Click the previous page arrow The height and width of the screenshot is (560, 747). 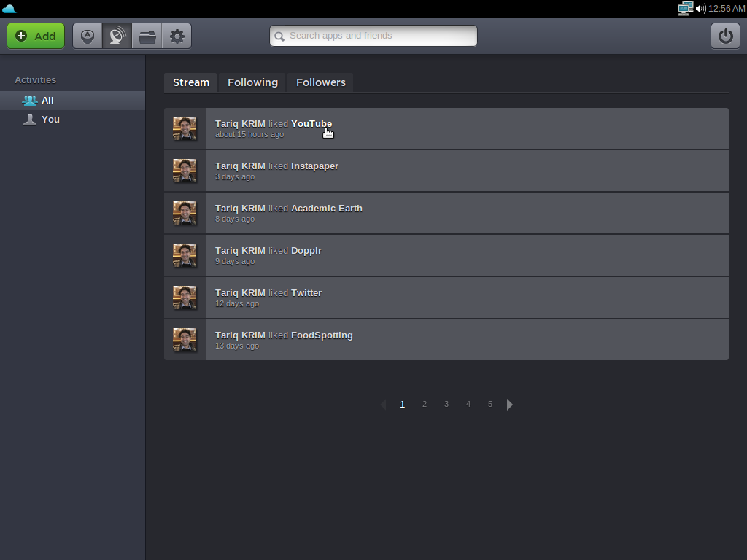(383, 405)
